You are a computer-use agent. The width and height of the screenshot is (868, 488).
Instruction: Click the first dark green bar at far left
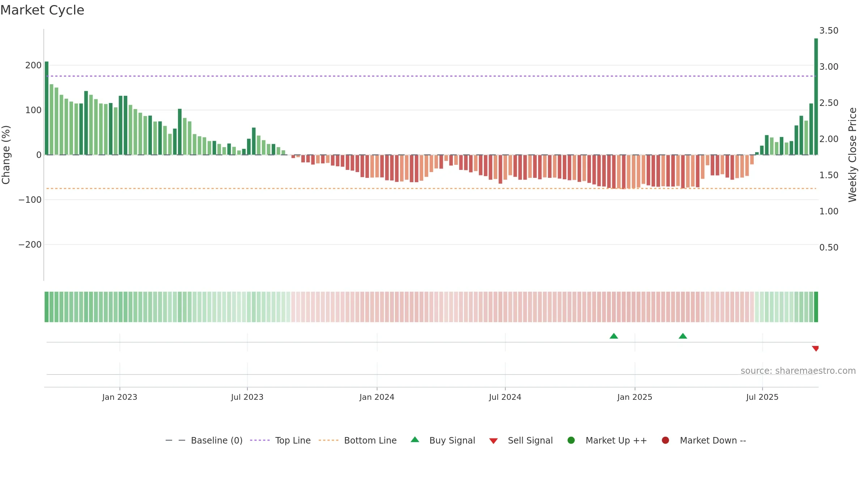click(x=47, y=108)
